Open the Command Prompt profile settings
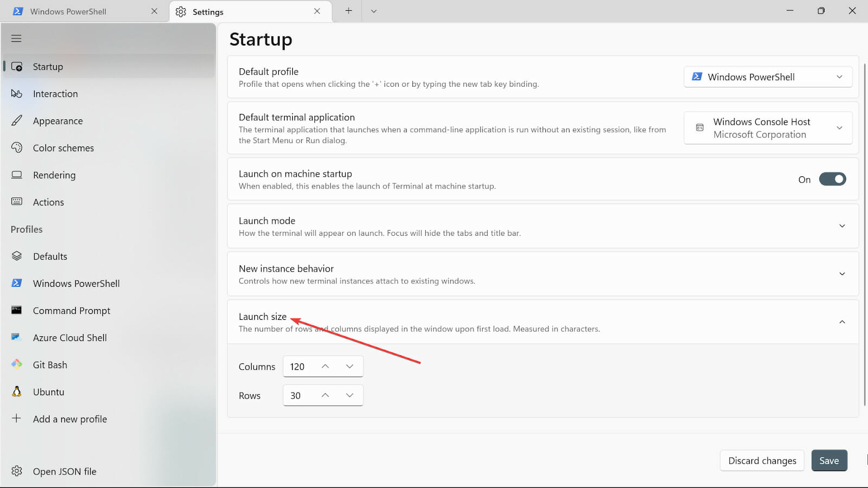 click(108, 311)
